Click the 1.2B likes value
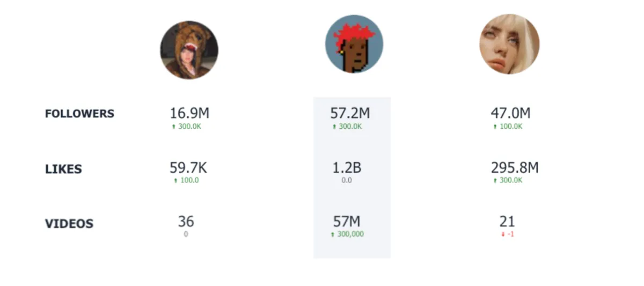Viewport: 644px width, 286px height. coord(347,168)
